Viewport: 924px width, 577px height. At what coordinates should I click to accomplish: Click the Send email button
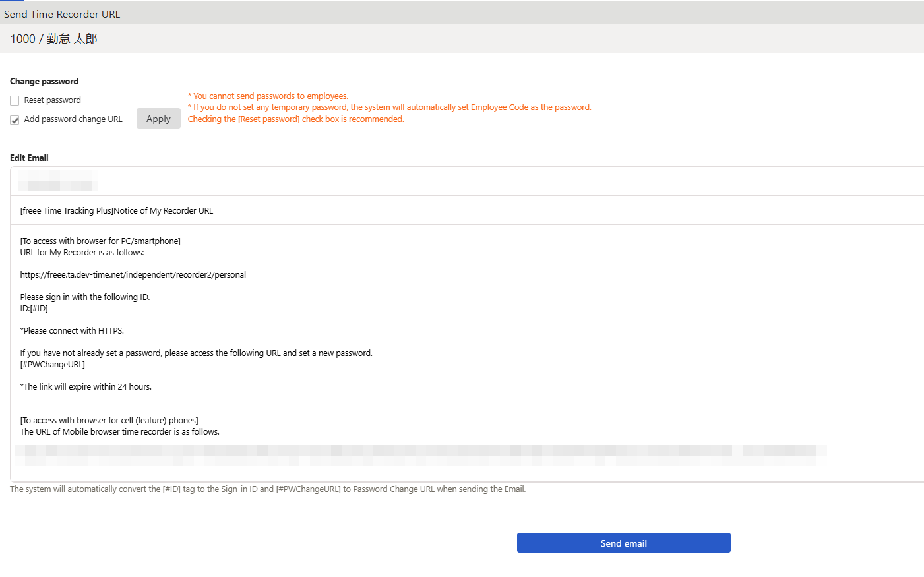coord(623,543)
